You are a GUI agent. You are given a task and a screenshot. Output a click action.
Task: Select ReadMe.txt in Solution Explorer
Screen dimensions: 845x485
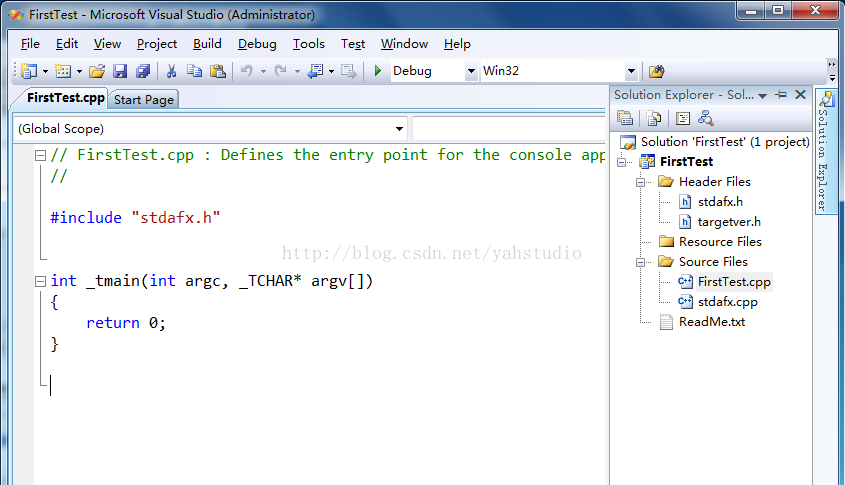tap(712, 322)
